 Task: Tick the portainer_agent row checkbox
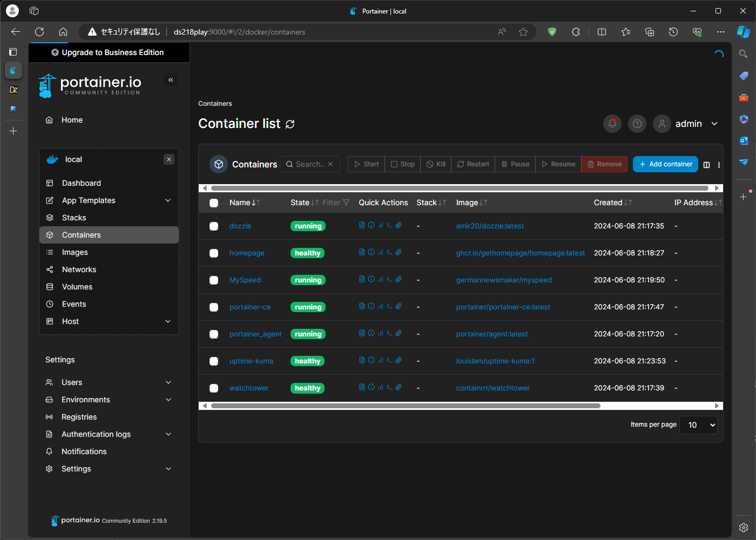tap(214, 334)
